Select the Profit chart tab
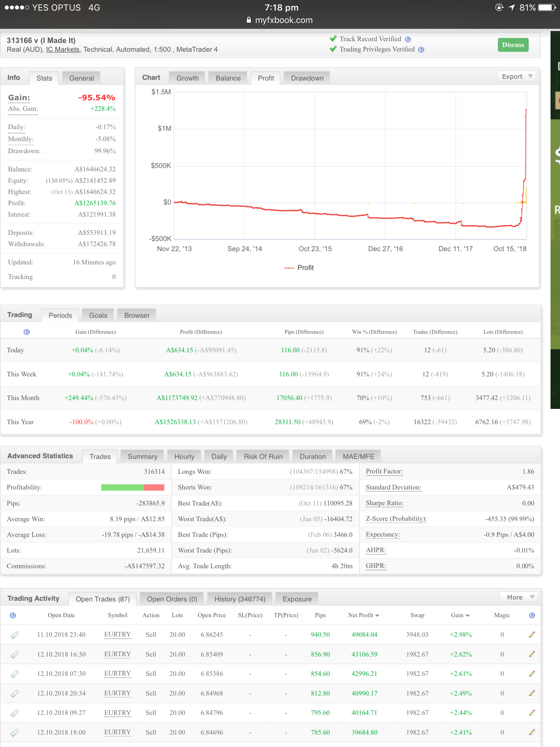This screenshot has width=560, height=747. tap(266, 78)
